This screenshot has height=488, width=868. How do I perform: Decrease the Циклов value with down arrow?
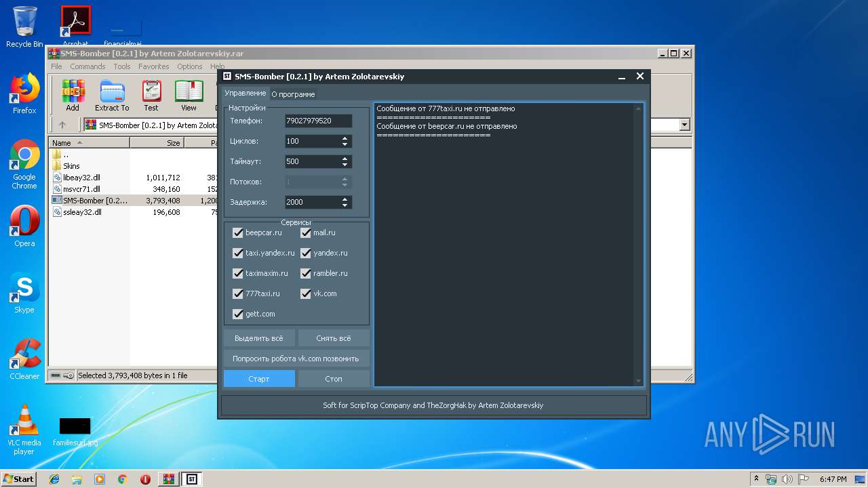pyautogui.click(x=344, y=144)
